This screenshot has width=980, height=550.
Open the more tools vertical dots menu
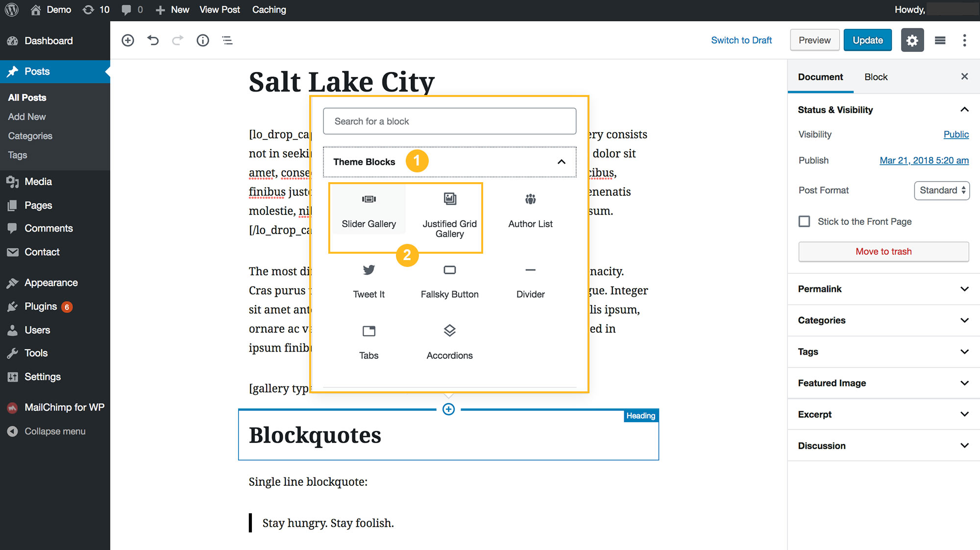[x=964, y=40]
